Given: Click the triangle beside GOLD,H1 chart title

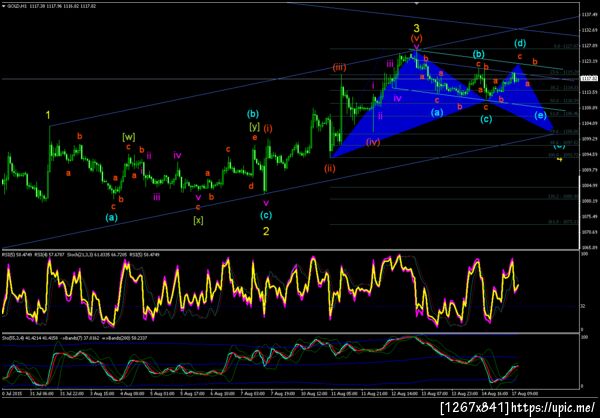Looking at the screenshot, I should [4, 6].
